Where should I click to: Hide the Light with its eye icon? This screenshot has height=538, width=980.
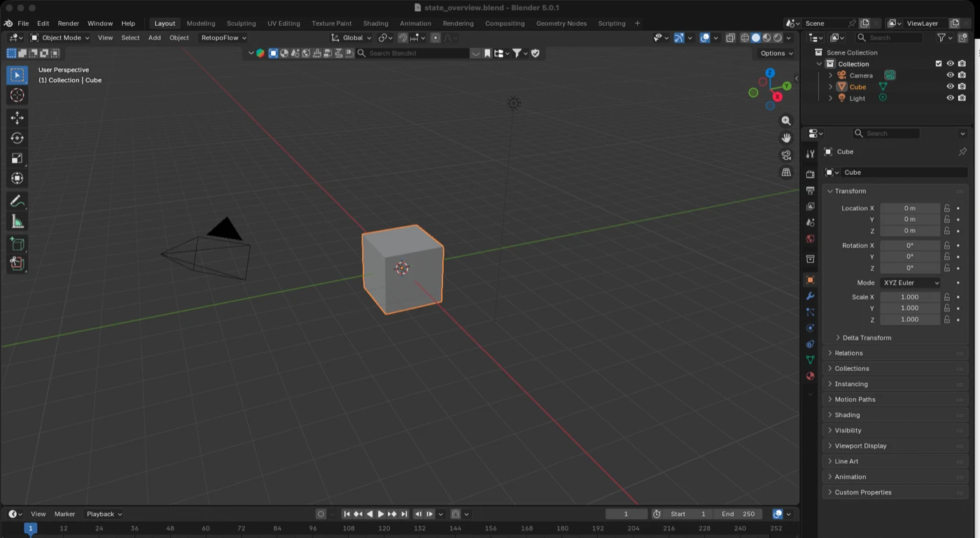point(951,98)
